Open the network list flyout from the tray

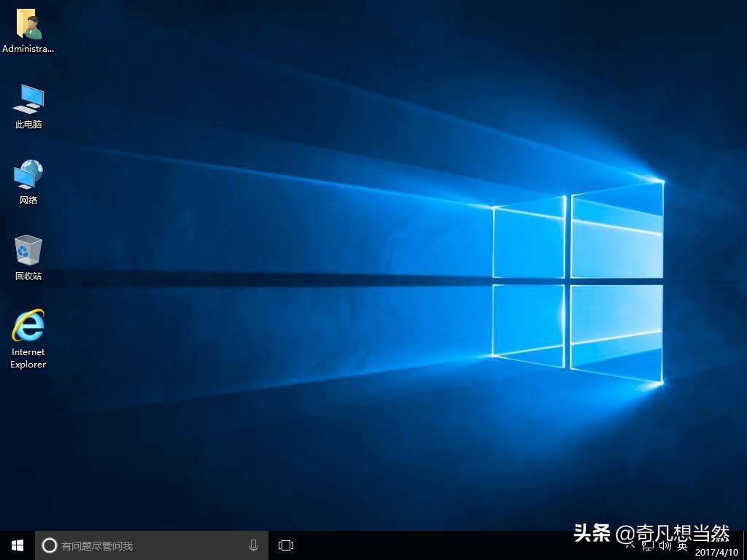point(648,545)
